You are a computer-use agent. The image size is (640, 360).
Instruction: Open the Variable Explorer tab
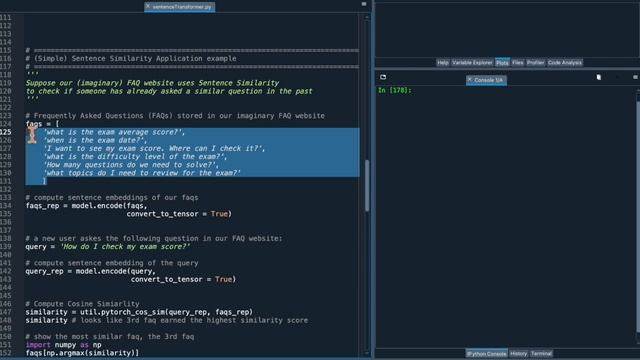coord(472,62)
